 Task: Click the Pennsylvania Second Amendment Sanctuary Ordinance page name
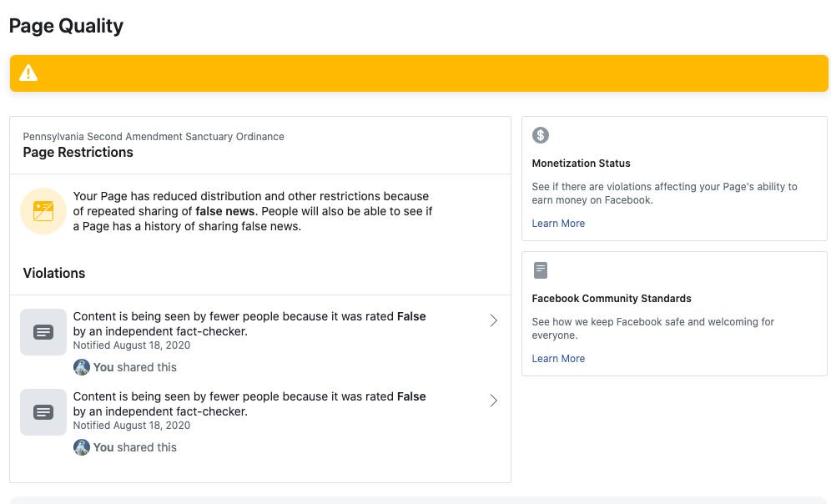154,137
